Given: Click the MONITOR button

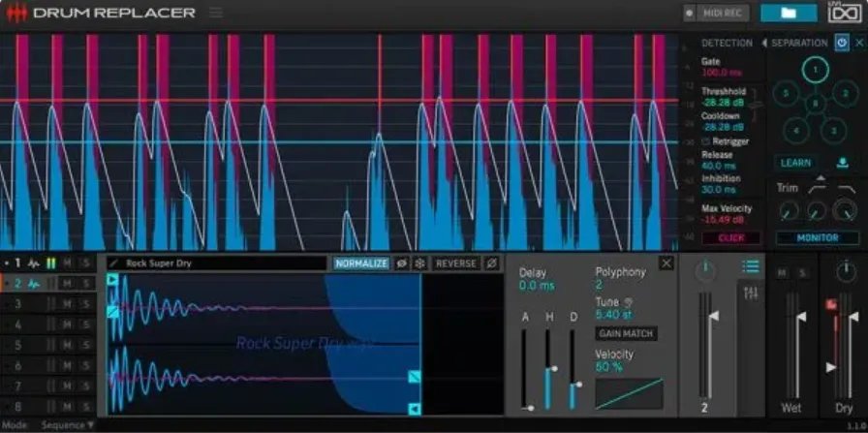Looking at the screenshot, I should pos(817,238).
